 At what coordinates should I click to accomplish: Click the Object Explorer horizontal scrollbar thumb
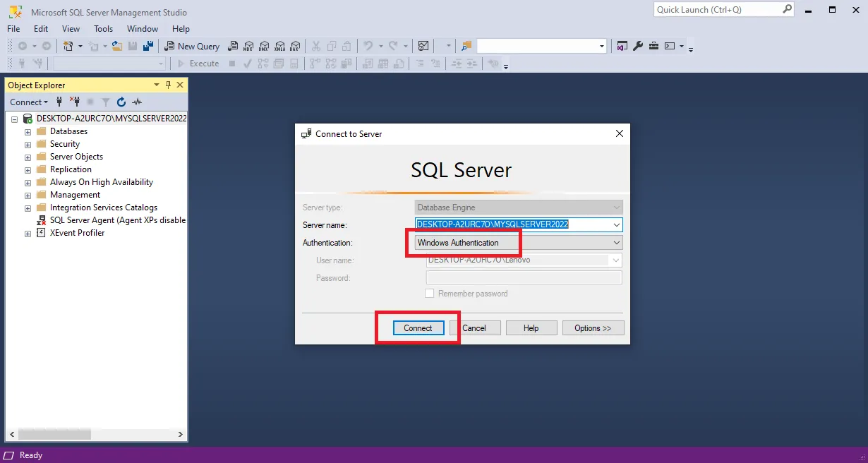point(54,435)
